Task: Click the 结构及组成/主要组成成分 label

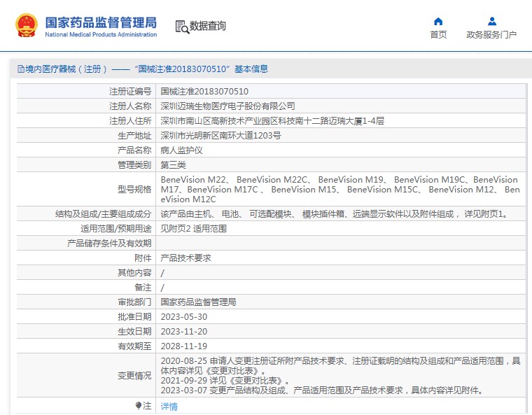Action: pyautogui.click(x=103, y=213)
